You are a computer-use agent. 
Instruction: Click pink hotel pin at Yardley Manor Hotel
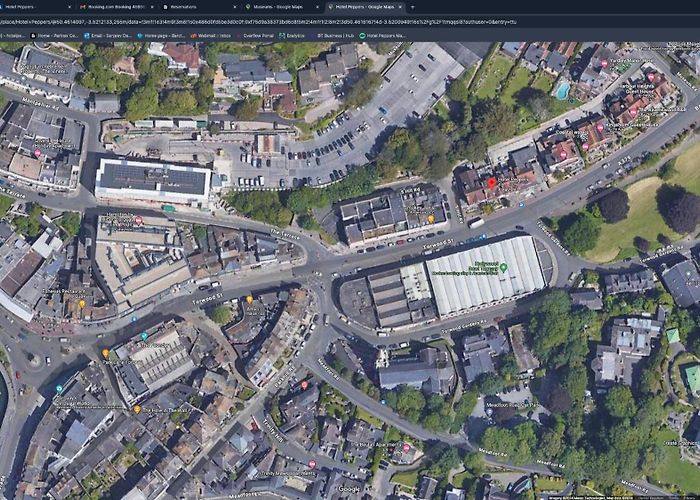coord(604,64)
